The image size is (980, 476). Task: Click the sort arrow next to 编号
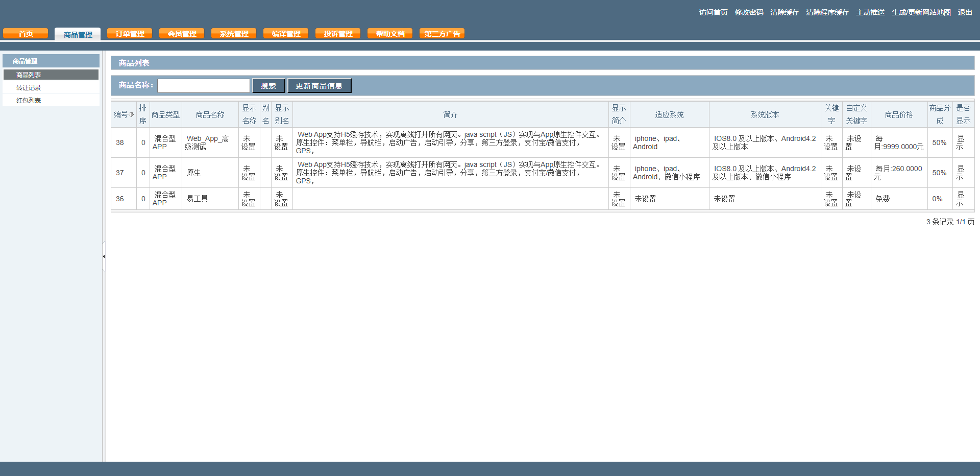[131, 114]
